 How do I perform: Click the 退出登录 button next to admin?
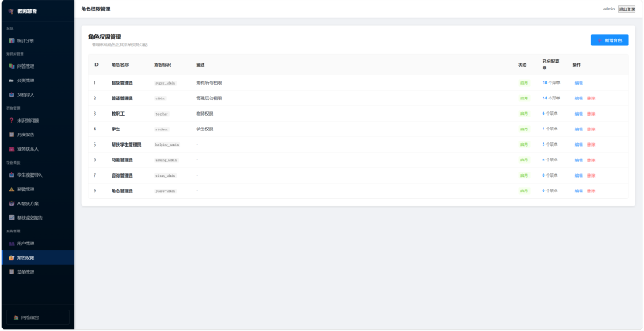[627, 9]
